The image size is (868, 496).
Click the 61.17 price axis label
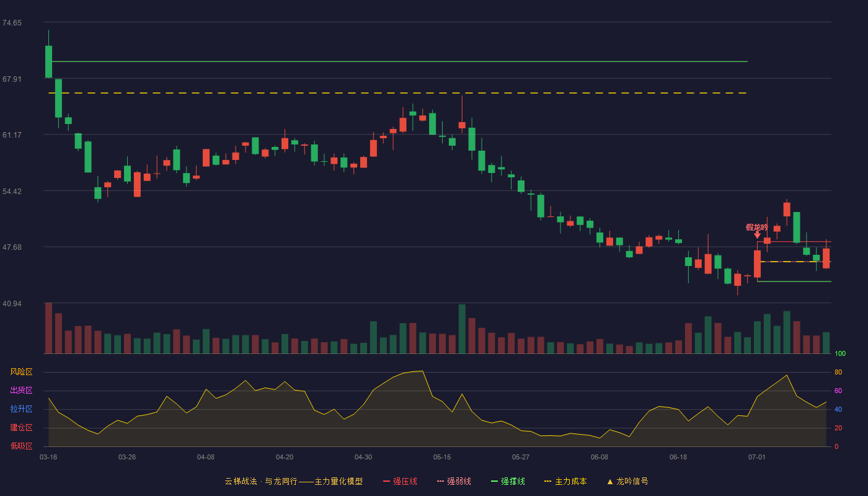[x=12, y=135]
